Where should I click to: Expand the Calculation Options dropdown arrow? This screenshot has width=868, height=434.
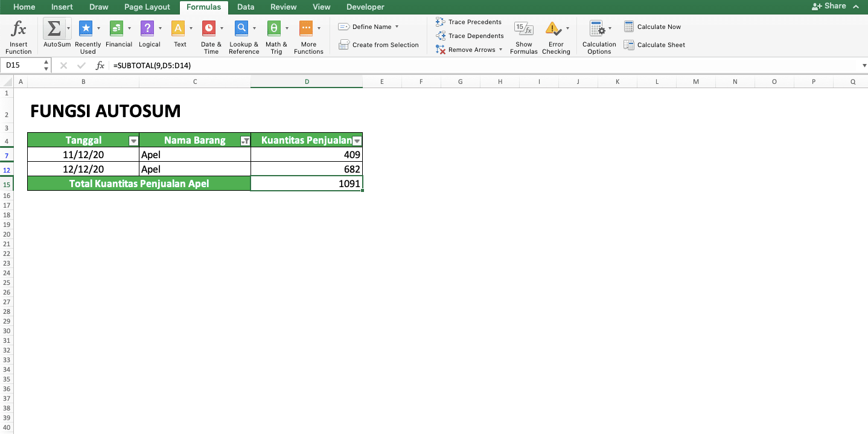[610, 28]
